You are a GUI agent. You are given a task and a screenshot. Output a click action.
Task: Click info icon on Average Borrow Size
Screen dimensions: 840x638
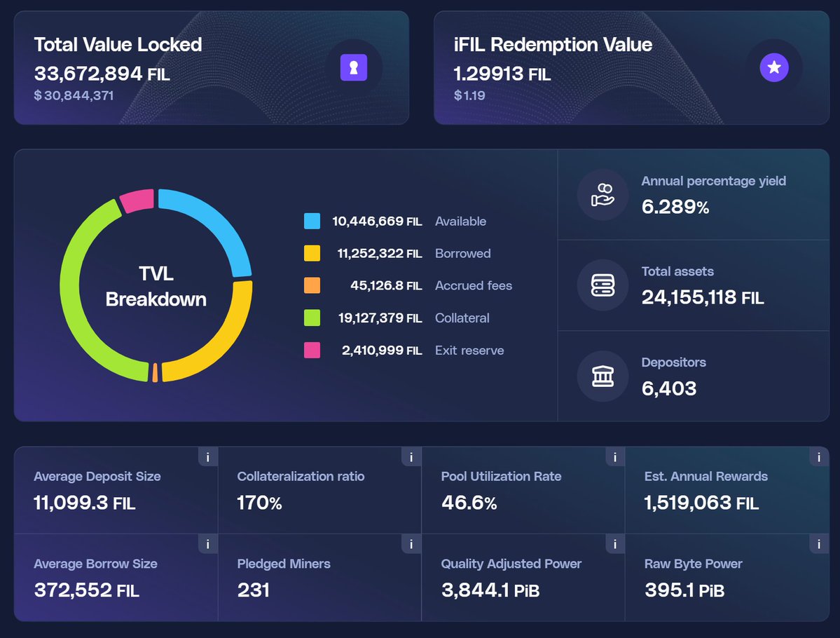207,544
